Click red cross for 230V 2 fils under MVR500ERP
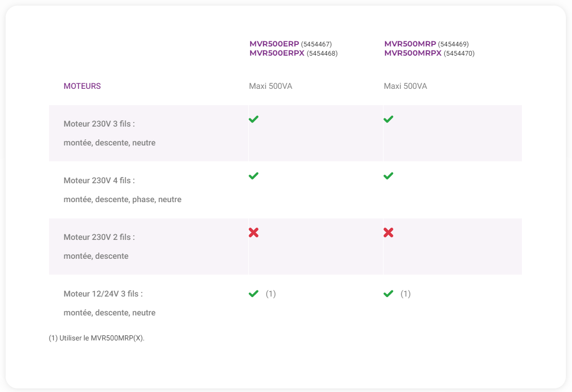Screen dimensions: 572x392 coord(253,233)
